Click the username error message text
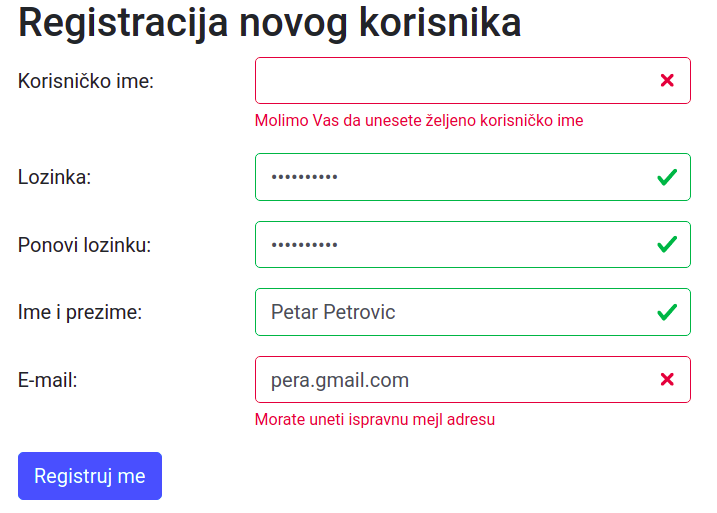 (x=419, y=121)
